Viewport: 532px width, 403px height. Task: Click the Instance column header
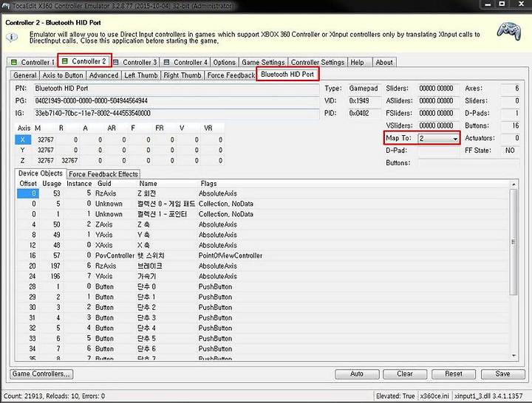(79, 183)
